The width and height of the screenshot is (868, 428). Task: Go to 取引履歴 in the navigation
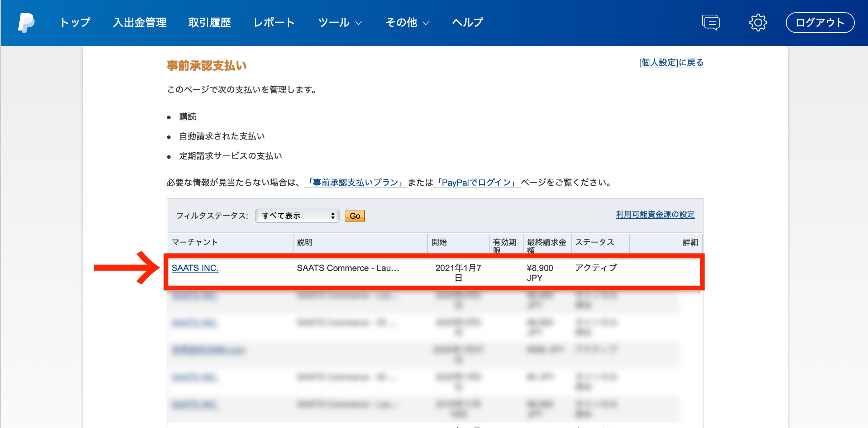[210, 23]
